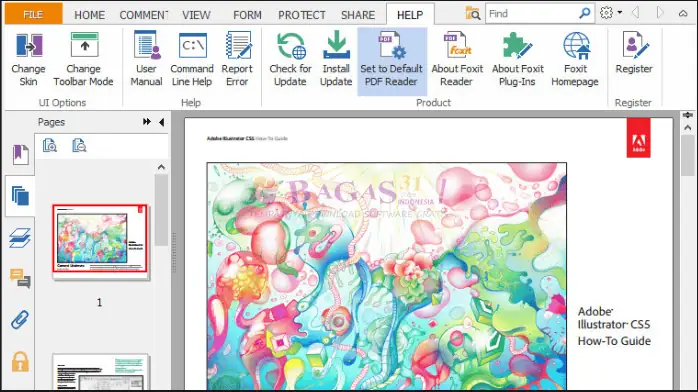Screen dimensions: 698x392
Task: Expand the Pages panel with double arrow
Action: (147, 122)
